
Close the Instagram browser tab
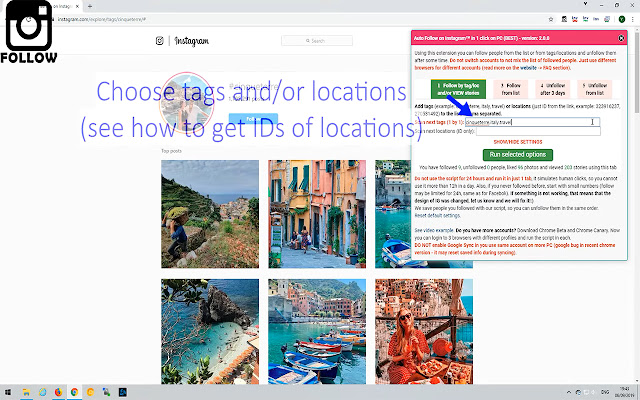pos(78,6)
